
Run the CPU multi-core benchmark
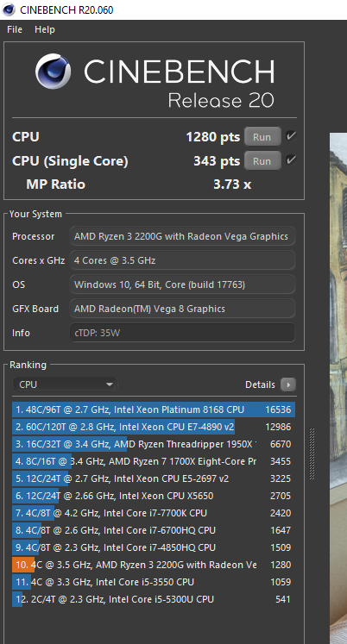click(x=262, y=137)
